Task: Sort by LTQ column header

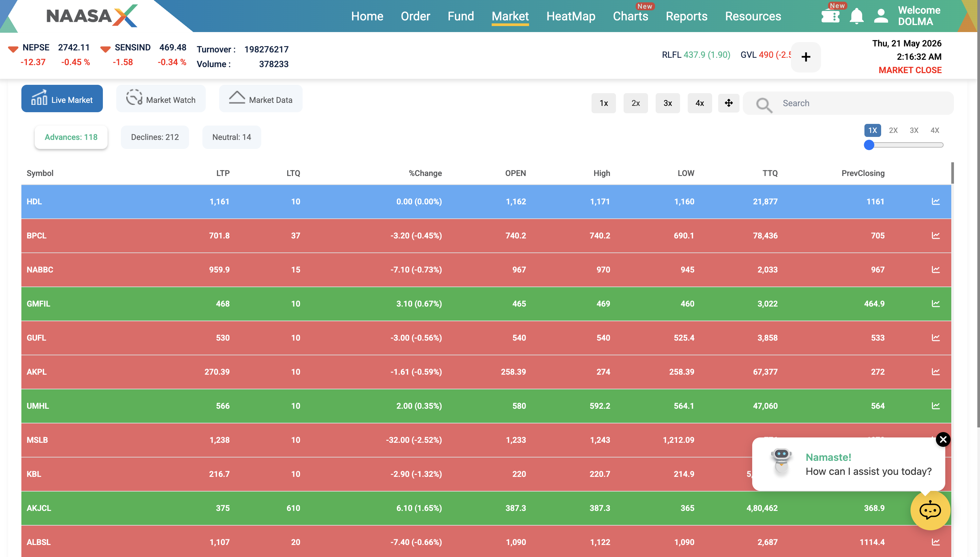Action: (x=293, y=173)
